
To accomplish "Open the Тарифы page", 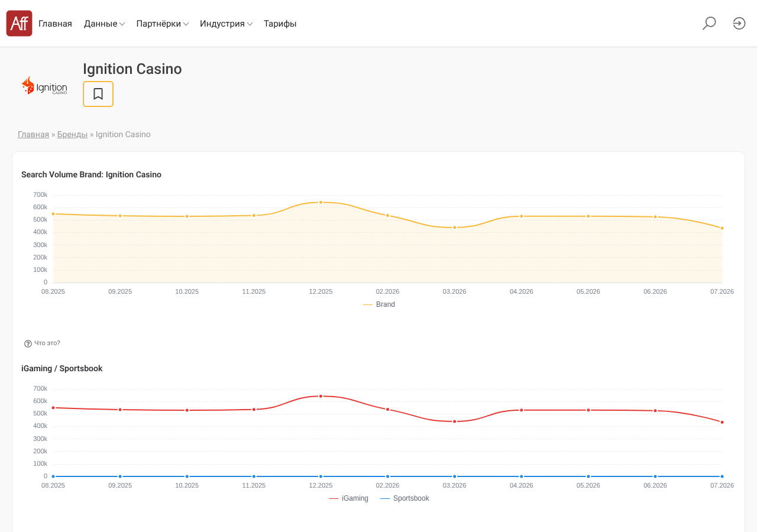I will pyautogui.click(x=280, y=24).
